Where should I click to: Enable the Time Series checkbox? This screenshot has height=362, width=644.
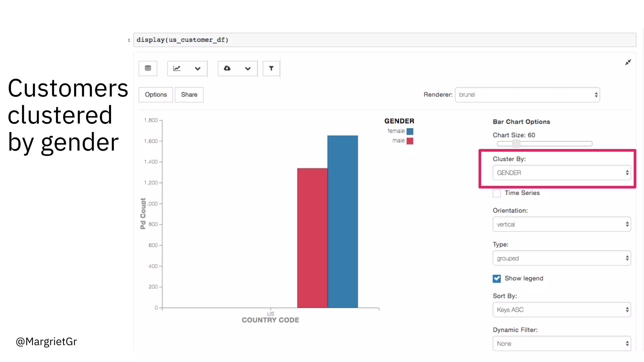497,193
